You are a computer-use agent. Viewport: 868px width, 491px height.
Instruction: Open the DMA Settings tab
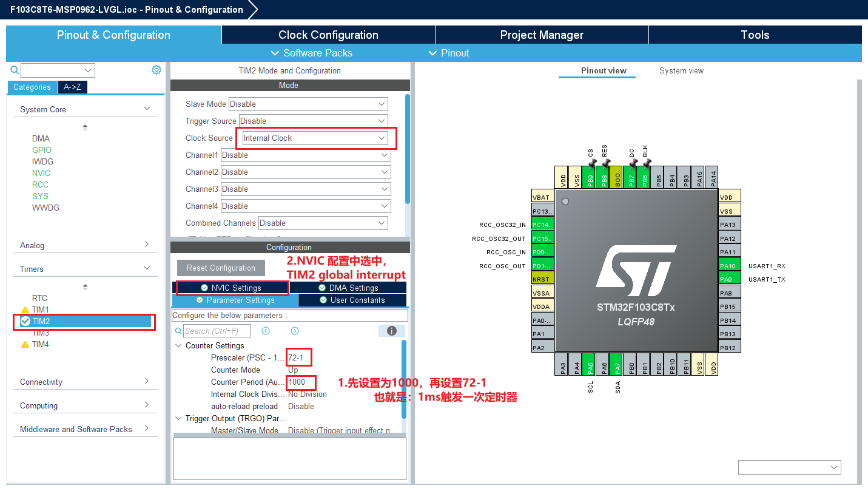coord(348,288)
